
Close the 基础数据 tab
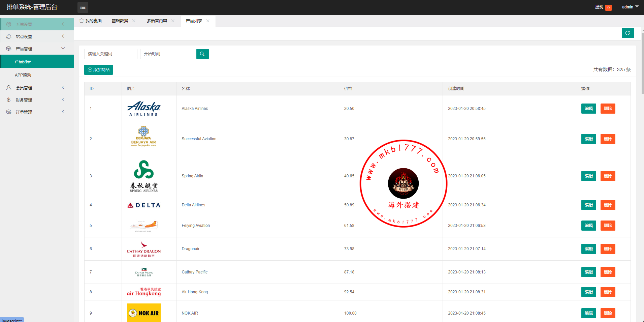[134, 21]
